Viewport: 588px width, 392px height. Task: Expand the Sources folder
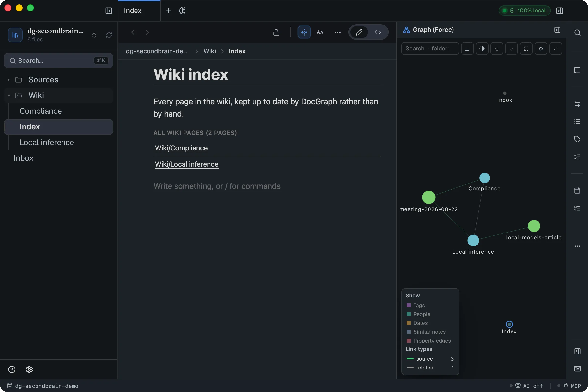[x=59, y=80]
